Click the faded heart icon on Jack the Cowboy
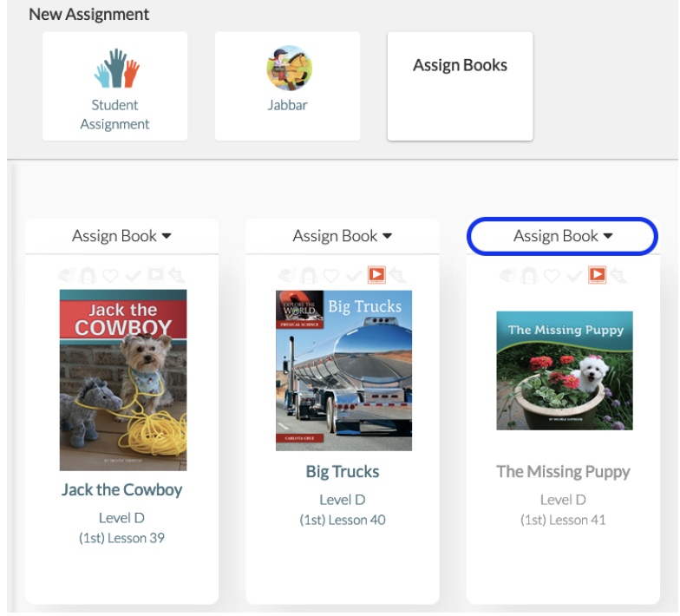680x616 pixels. tap(110, 276)
